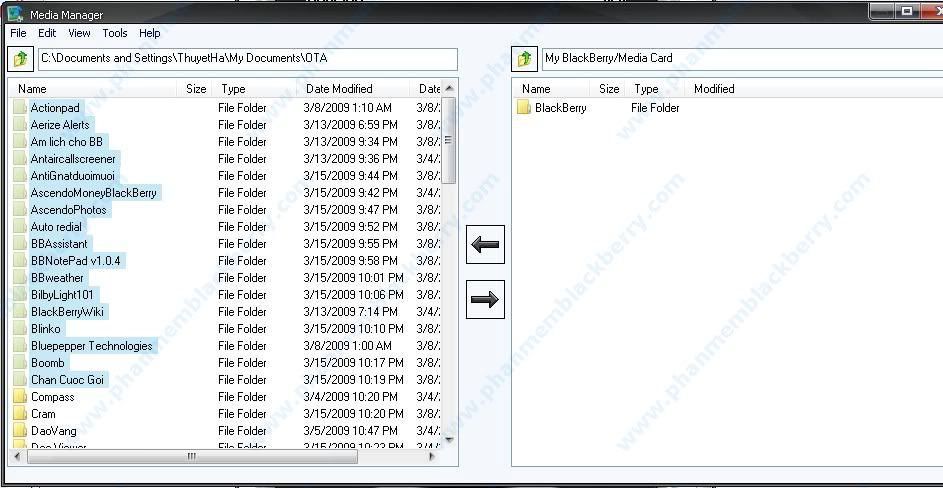
Task: Click the Cram folder icon
Action: tap(20, 413)
